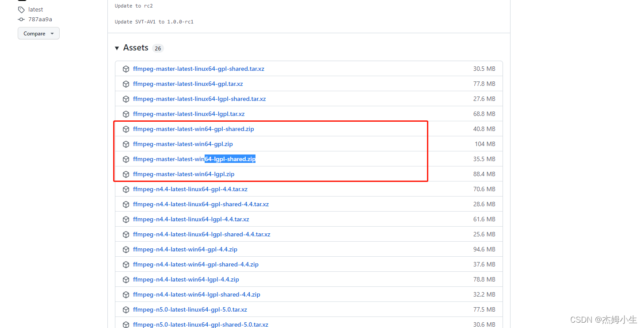The width and height of the screenshot is (644, 328).
Task: Download ffmpeg-n4.4-latest-win64-lgpl-4.4.zip
Action: click(186, 280)
